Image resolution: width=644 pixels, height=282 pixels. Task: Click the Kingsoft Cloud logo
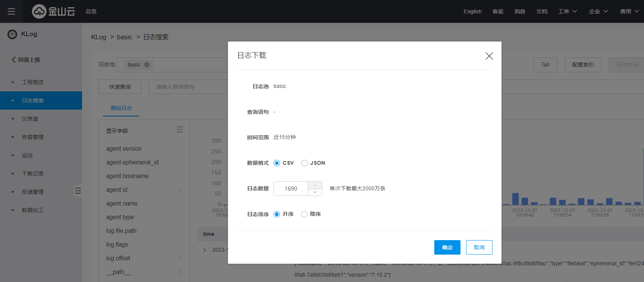53,11
